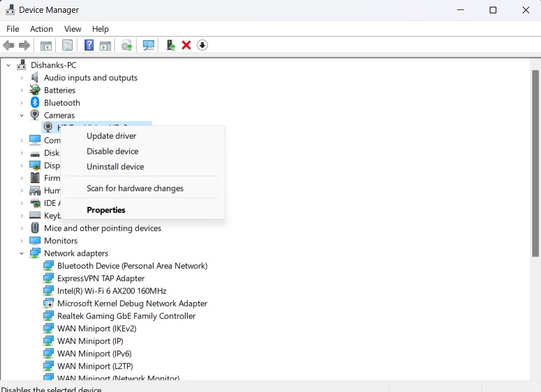This screenshot has width=541, height=392.
Task: Click the Uninstall device red X icon
Action: pos(186,45)
